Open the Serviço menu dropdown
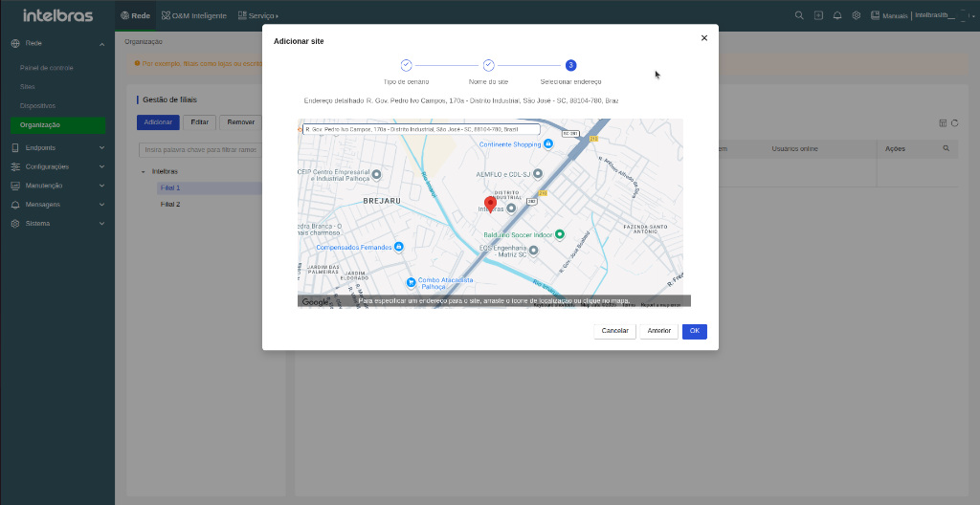 pyautogui.click(x=258, y=15)
